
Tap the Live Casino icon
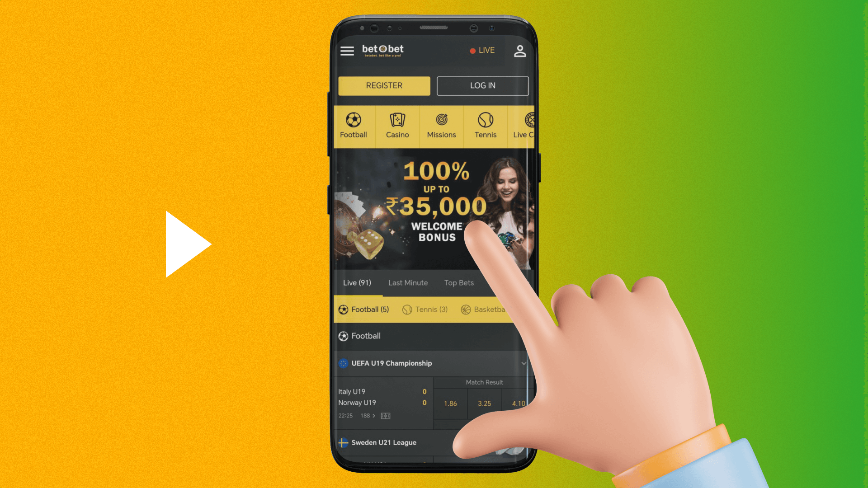(x=524, y=123)
